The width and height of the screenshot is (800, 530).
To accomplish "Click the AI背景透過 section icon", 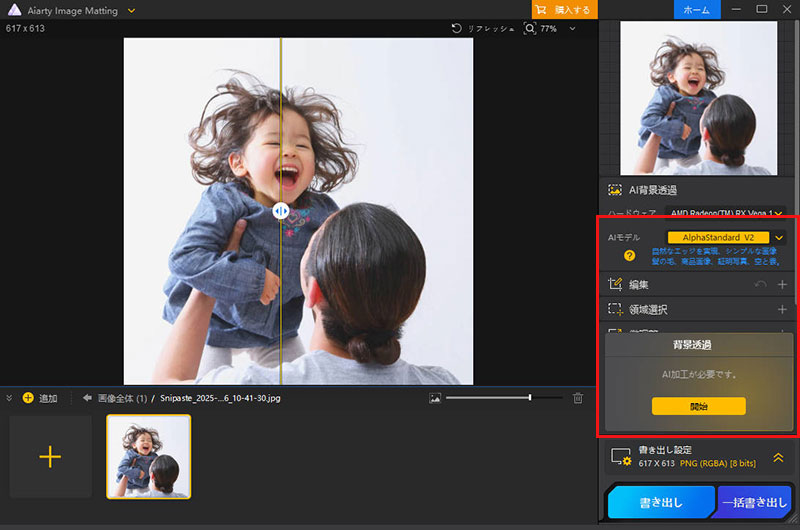I will (615, 190).
